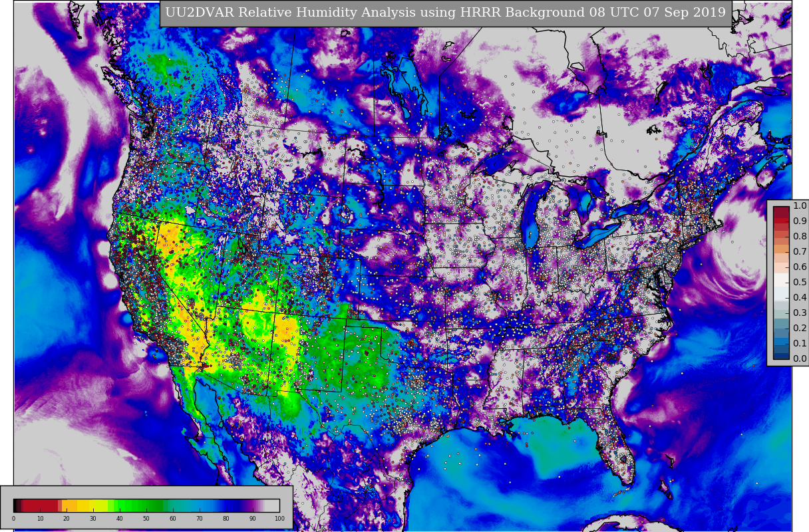
Task: Click the 100 tick label on humidity colorbar
Action: (279, 519)
